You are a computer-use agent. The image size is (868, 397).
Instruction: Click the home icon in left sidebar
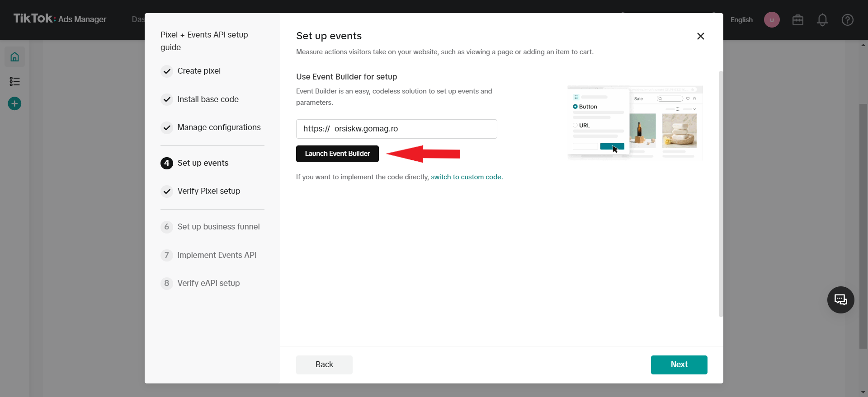click(x=14, y=57)
